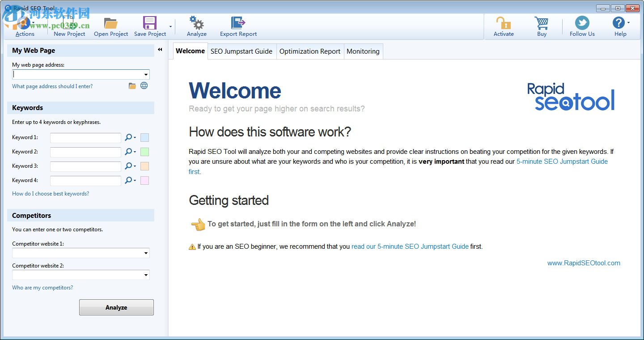
Task: Pick the blue color swatch for Keyword 1
Action: click(x=144, y=138)
